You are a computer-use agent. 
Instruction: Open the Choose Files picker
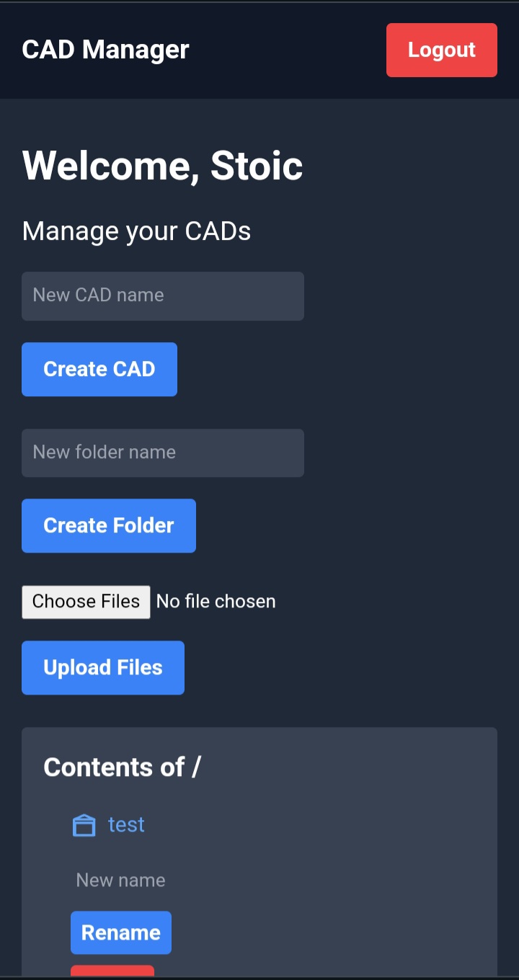86,602
